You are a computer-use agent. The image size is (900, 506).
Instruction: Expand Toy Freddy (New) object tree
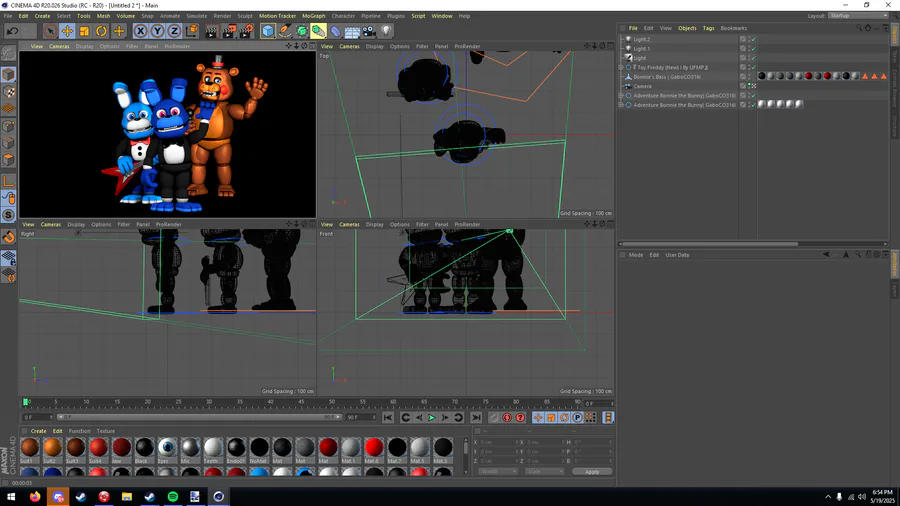pyautogui.click(x=621, y=68)
